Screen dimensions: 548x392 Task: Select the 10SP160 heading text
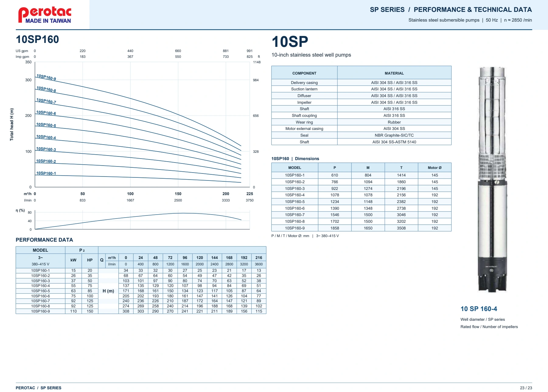(37, 39)
